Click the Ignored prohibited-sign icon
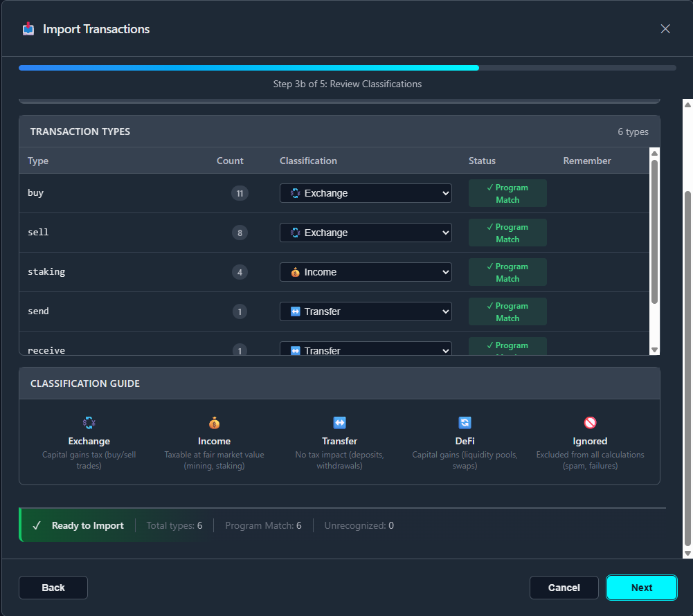Viewport: 693px width, 616px height. click(590, 423)
